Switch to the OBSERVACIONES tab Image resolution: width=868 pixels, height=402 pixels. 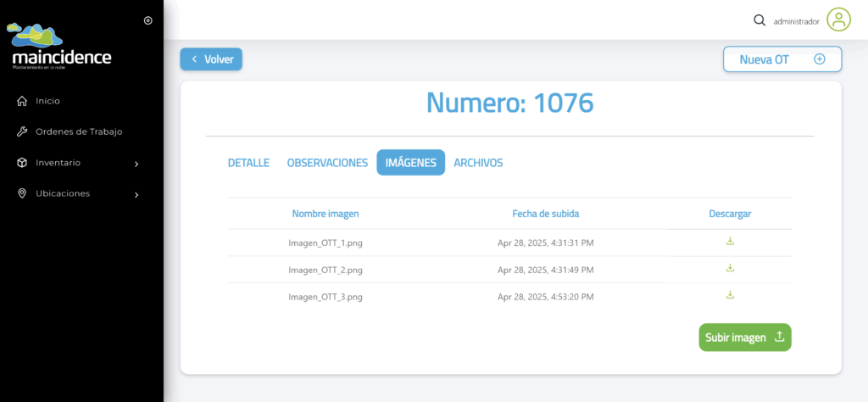(327, 163)
